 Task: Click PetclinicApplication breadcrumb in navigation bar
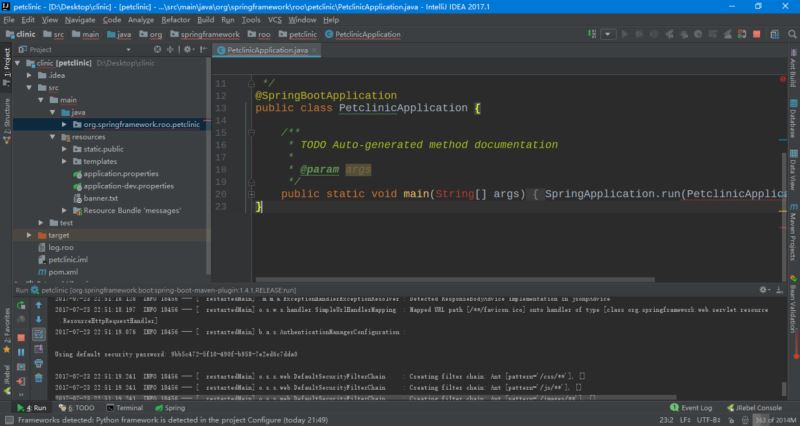[x=363, y=34]
